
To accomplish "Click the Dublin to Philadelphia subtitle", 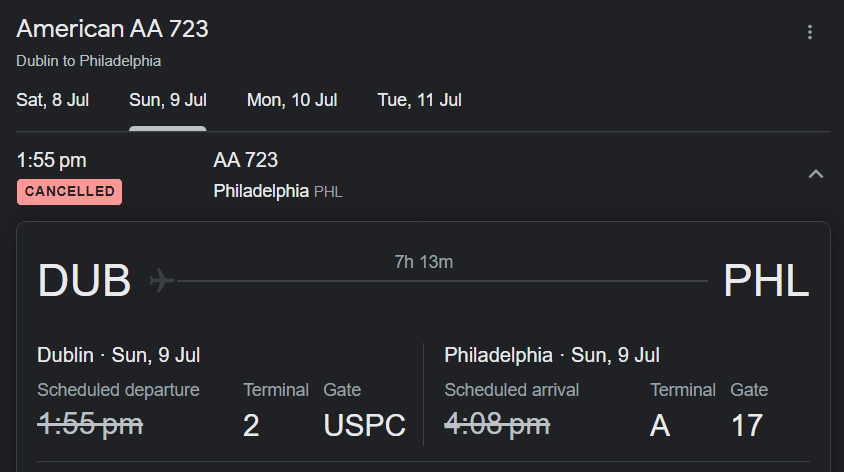I will click(88, 61).
